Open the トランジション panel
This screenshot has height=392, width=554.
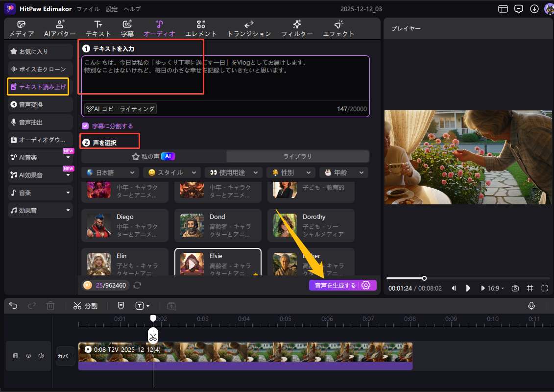click(x=248, y=28)
